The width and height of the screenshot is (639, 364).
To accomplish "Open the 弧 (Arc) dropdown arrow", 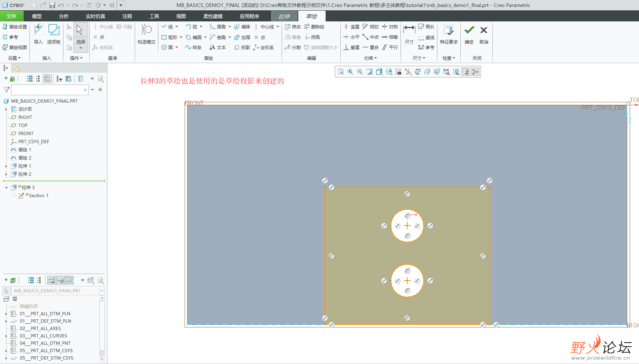I will point(201,27).
